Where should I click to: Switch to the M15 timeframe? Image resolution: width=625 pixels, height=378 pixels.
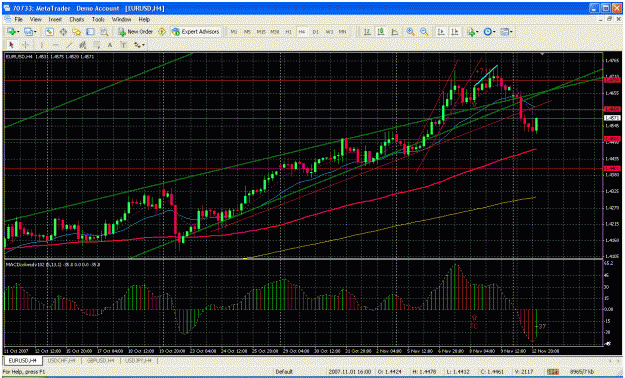point(261,32)
